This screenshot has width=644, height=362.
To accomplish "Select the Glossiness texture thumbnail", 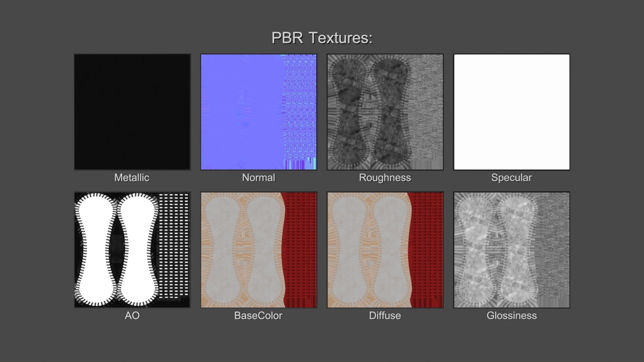I will 512,250.
